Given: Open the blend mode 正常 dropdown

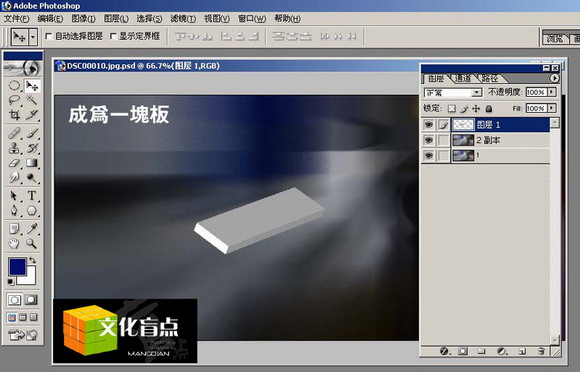Looking at the screenshot, I should pyautogui.click(x=453, y=92).
